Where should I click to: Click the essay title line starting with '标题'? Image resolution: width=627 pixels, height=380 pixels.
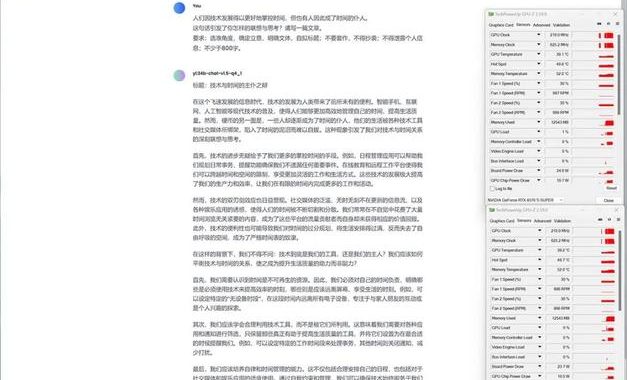(230, 85)
